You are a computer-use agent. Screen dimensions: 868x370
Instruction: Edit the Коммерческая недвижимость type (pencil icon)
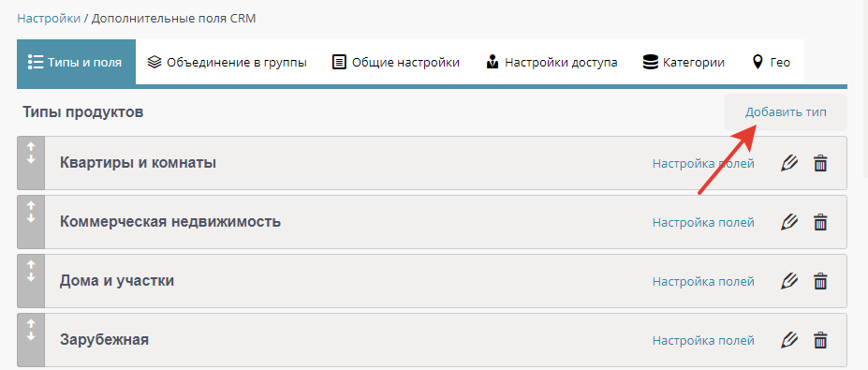788,222
